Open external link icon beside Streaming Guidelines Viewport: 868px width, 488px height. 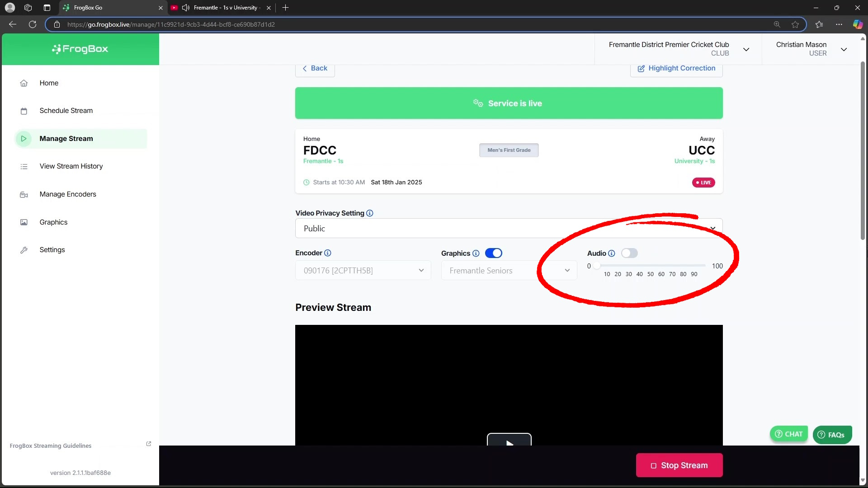pos(148,444)
